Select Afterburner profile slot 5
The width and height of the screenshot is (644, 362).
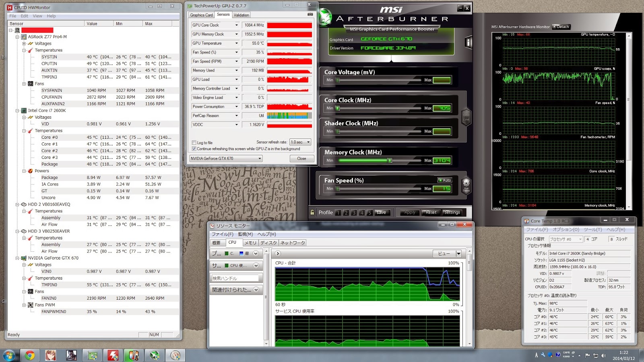click(x=370, y=213)
